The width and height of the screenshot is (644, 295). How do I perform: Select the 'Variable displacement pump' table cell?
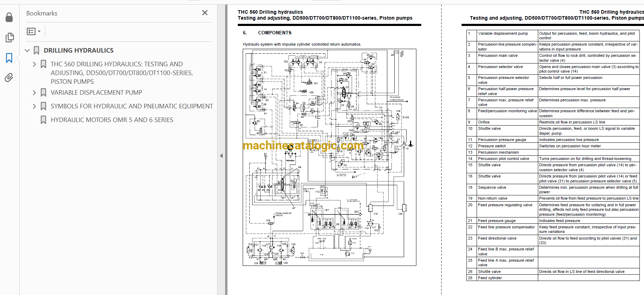click(x=507, y=35)
